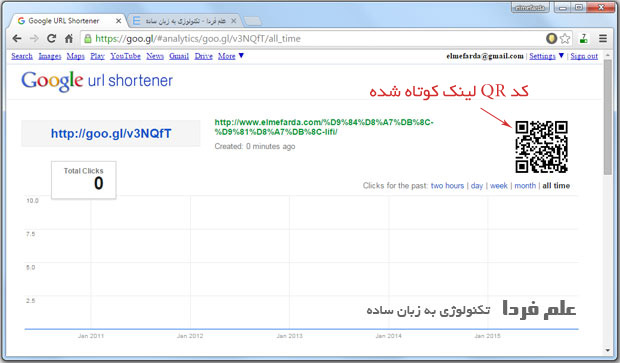The height and width of the screenshot is (363, 620).
Task: Click Sign out link
Action: pyautogui.click(x=584, y=56)
